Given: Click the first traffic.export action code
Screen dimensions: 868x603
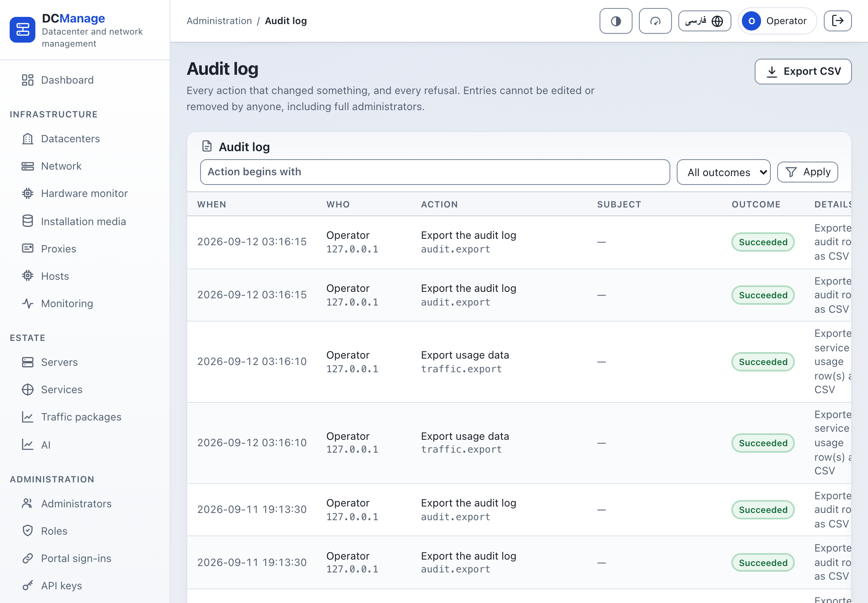Looking at the screenshot, I should click(x=461, y=369).
